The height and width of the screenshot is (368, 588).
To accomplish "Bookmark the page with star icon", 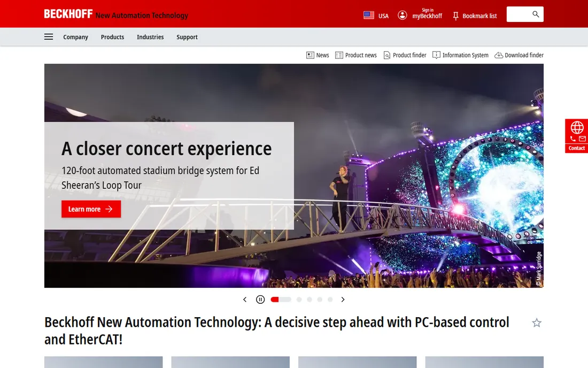I will coord(537,323).
